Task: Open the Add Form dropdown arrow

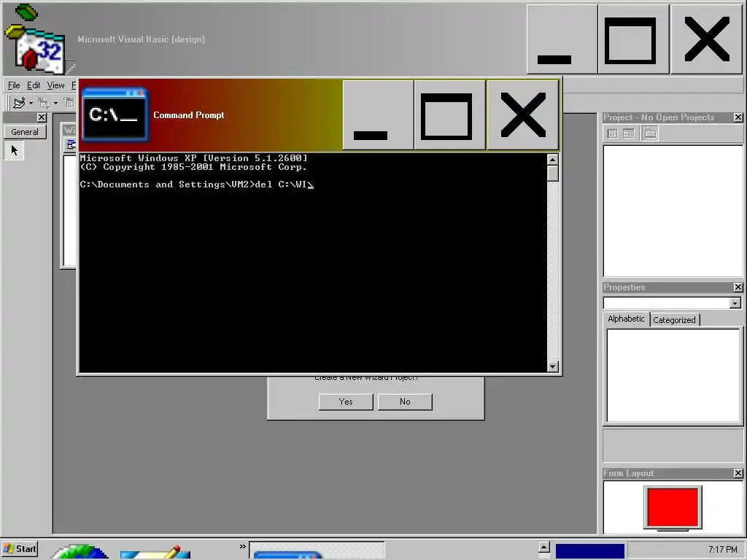Action: point(55,103)
